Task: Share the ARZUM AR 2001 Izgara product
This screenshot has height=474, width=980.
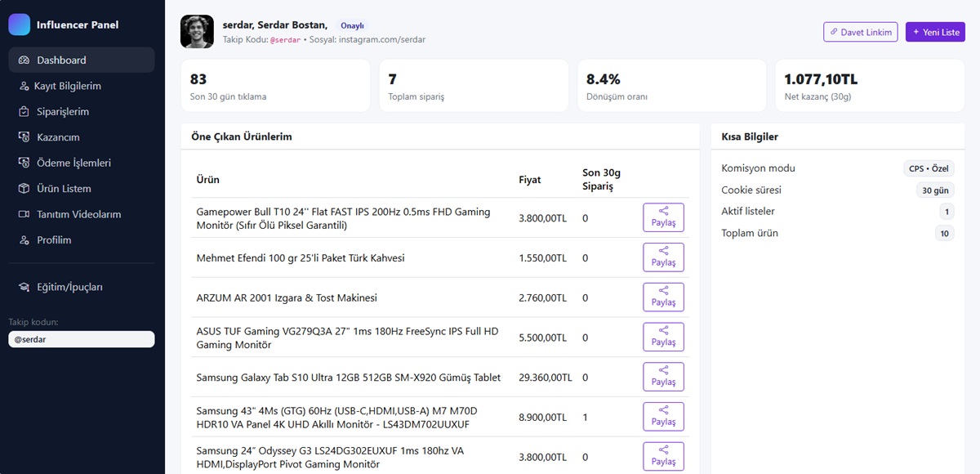Action: (663, 297)
